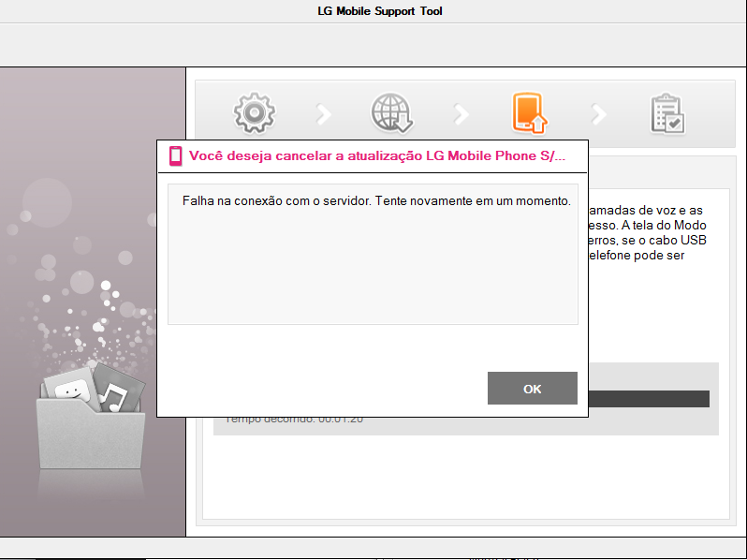Click the settings gear step icon
The height and width of the screenshot is (560, 747).
point(255,113)
